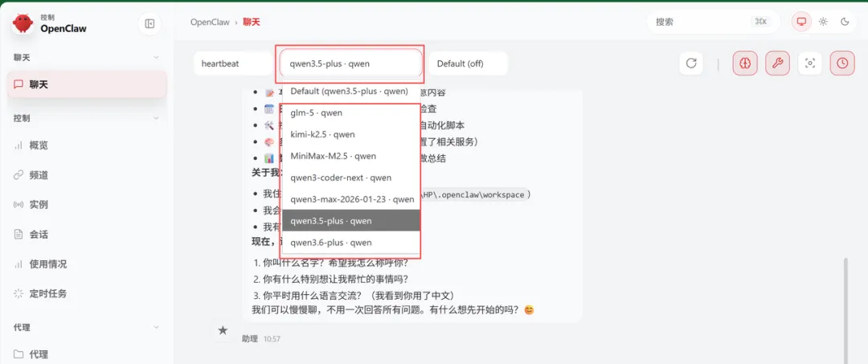Select qwen3.6-plus · qwen model option

coord(351,243)
